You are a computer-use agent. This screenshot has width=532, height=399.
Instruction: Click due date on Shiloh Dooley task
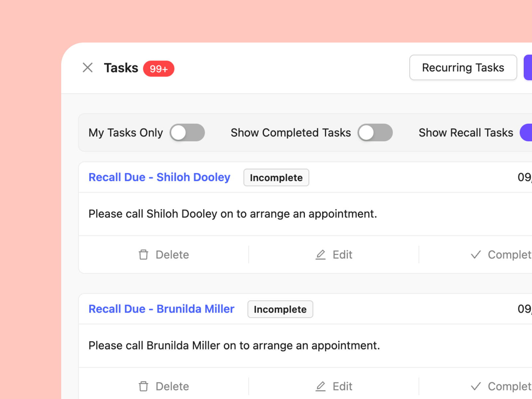coord(525,177)
